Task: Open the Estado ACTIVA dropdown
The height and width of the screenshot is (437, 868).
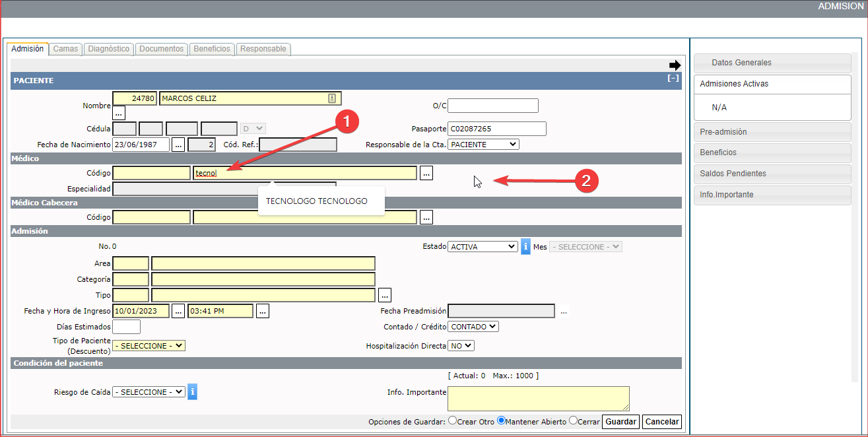Action: 483,246
